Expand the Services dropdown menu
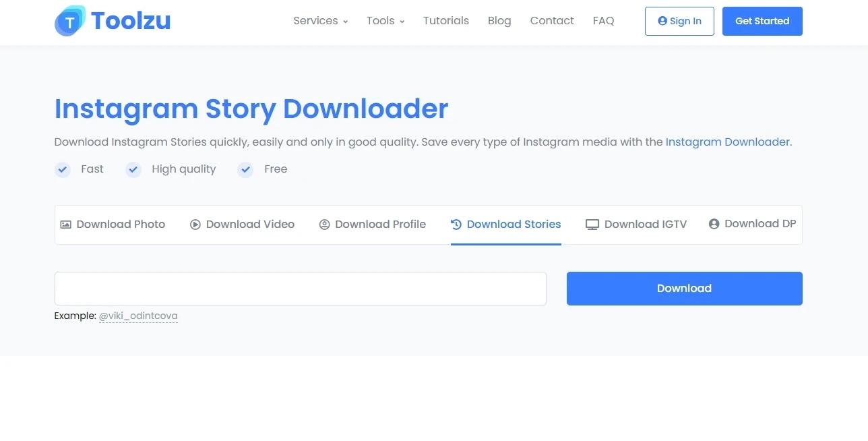Screen dimensions: 868x441 point(321,21)
